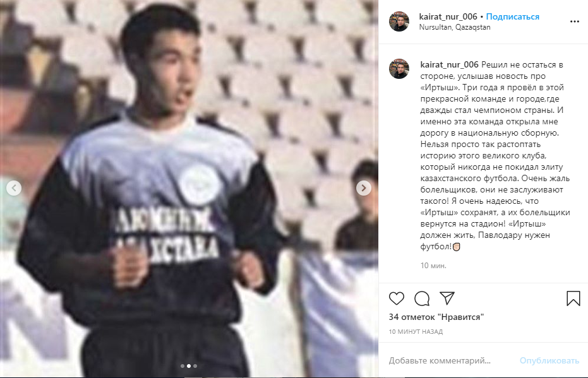Image resolution: width=588 pixels, height=378 pixels.
Task: Share post using paper plane icon
Action: pos(447,298)
